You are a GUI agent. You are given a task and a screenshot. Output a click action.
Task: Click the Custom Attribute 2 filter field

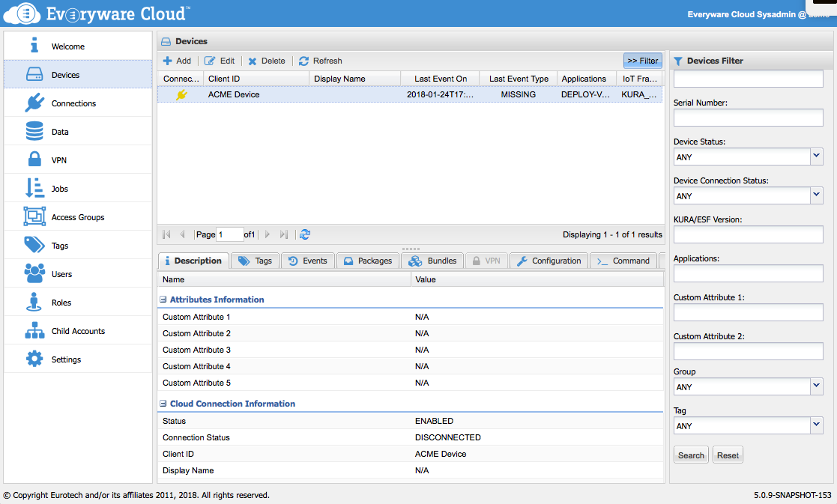[x=749, y=351]
